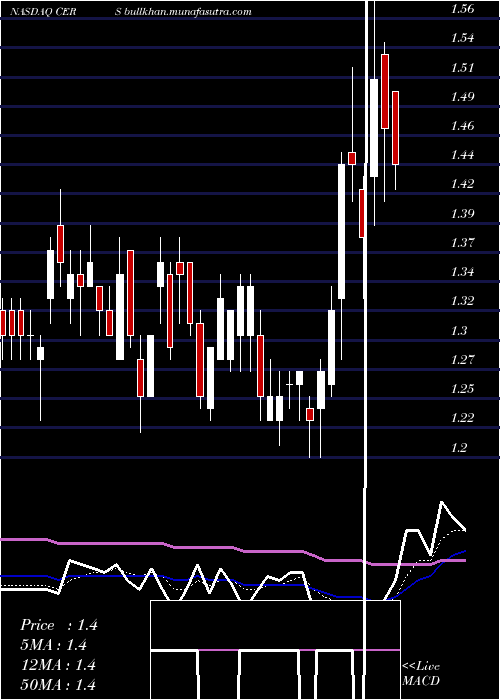Click the 1.49 price axis label

pos(462,96)
